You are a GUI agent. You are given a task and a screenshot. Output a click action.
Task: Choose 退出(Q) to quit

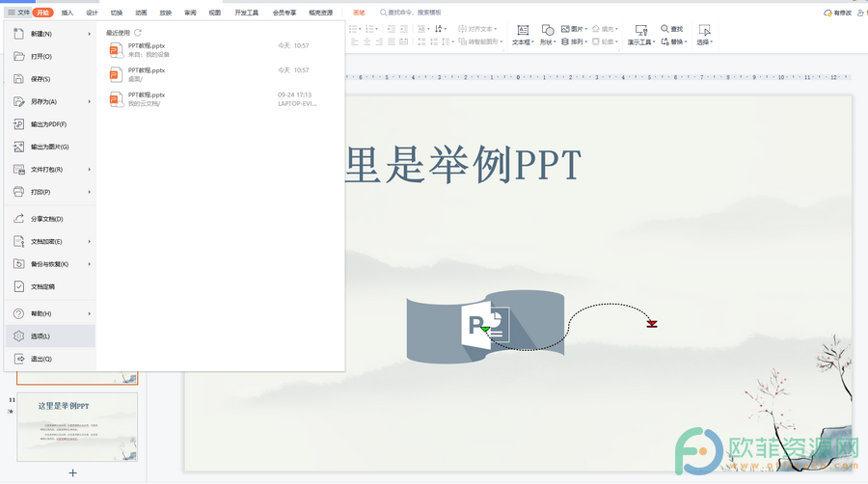[x=50, y=359]
